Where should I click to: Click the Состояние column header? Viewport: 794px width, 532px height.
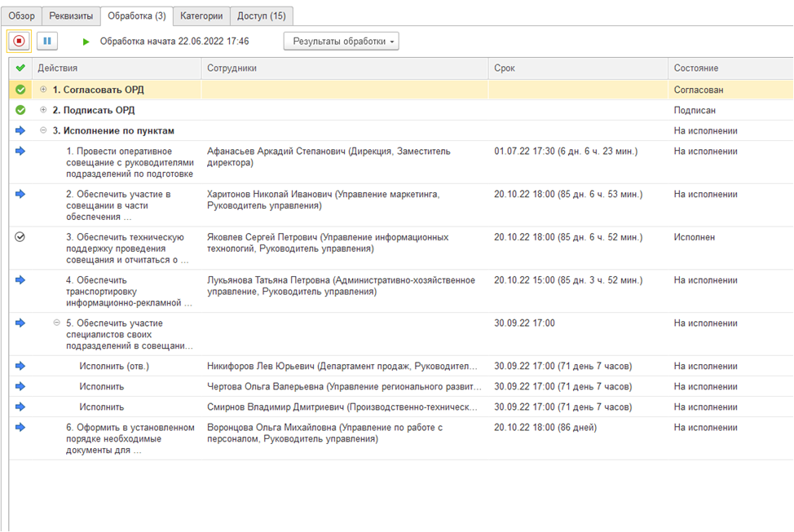pyautogui.click(x=730, y=68)
